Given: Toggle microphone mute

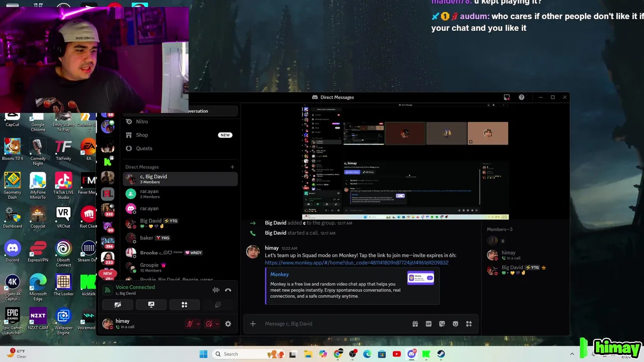Looking at the screenshot, I should 190,324.
